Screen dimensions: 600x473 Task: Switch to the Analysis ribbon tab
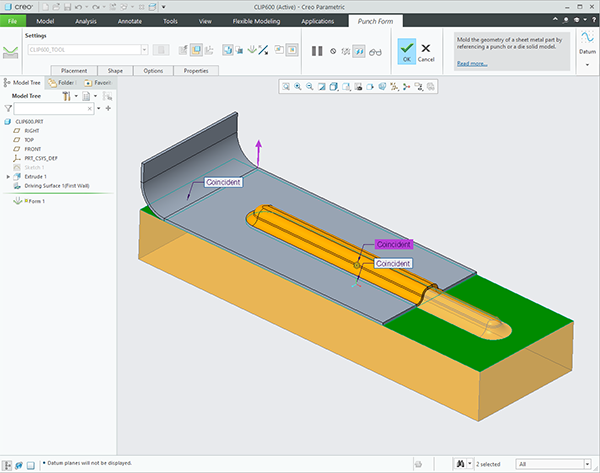(x=86, y=21)
